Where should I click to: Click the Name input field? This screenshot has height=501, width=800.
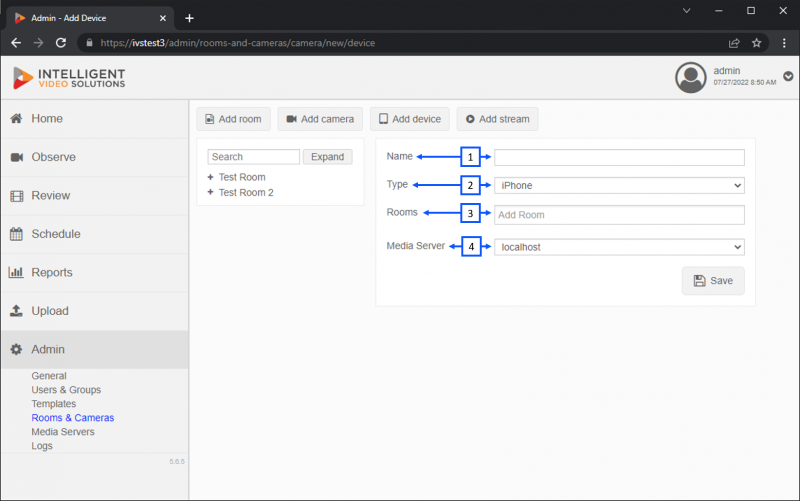[x=619, y=157]
